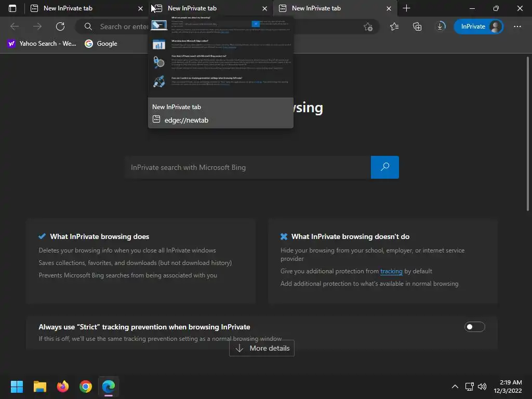
Task: Show hidden system tray icons chevron
Action: 455,387
